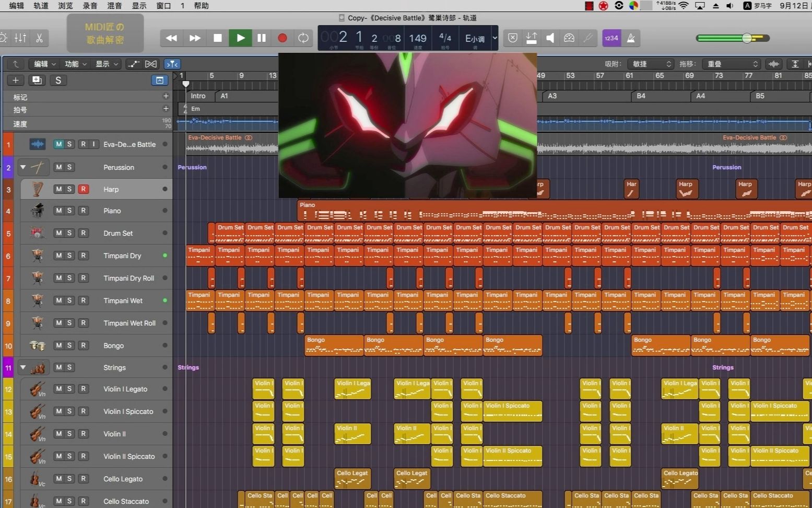Image resolution: width=812 pixels, height=508 pixels.
Task: Mute the Drum Set track
Action: coord(59,233)
